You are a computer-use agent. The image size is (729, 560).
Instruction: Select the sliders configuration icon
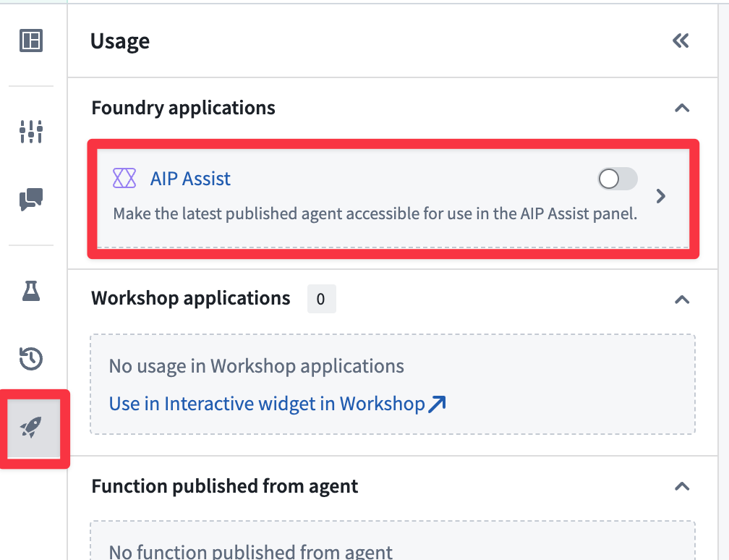tap(30, 132)
